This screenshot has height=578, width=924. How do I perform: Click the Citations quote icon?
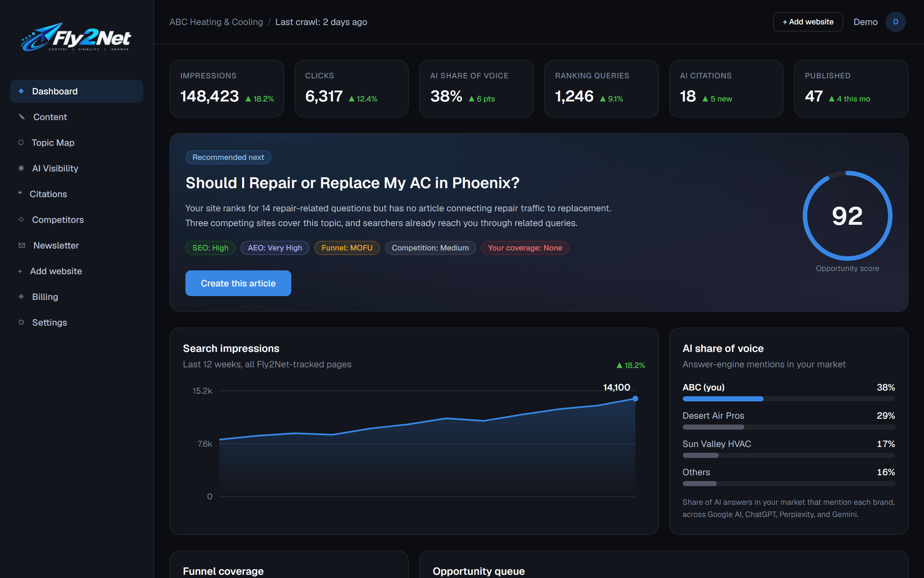point(20,193)
